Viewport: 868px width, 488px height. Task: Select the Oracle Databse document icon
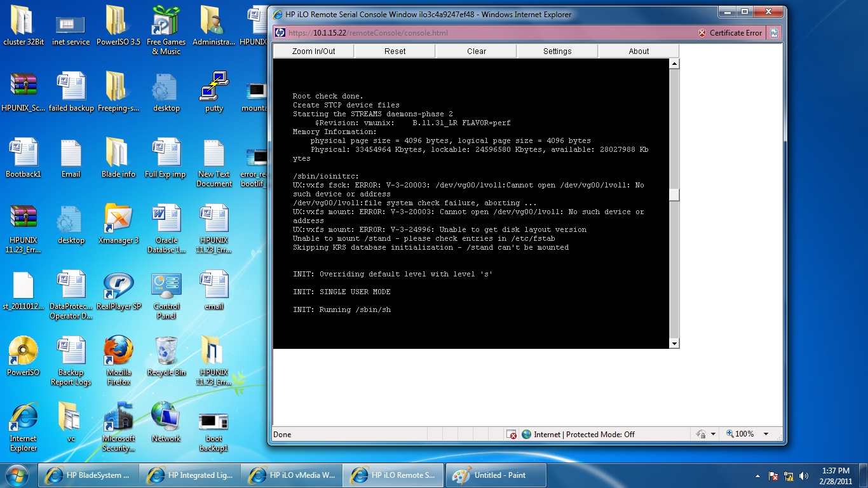(x=166, y=229)
